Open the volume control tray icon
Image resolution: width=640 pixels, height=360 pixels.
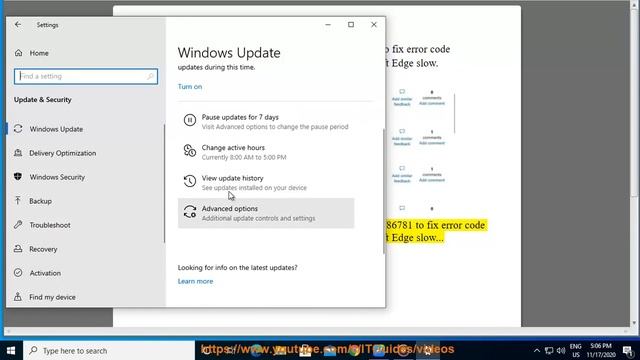561,351
